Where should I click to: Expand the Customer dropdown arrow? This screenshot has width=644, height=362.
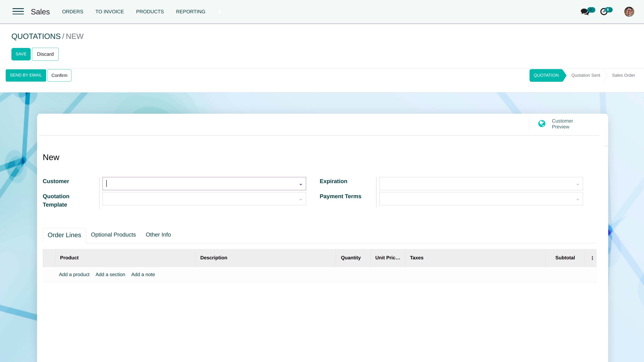coord(301,184)
